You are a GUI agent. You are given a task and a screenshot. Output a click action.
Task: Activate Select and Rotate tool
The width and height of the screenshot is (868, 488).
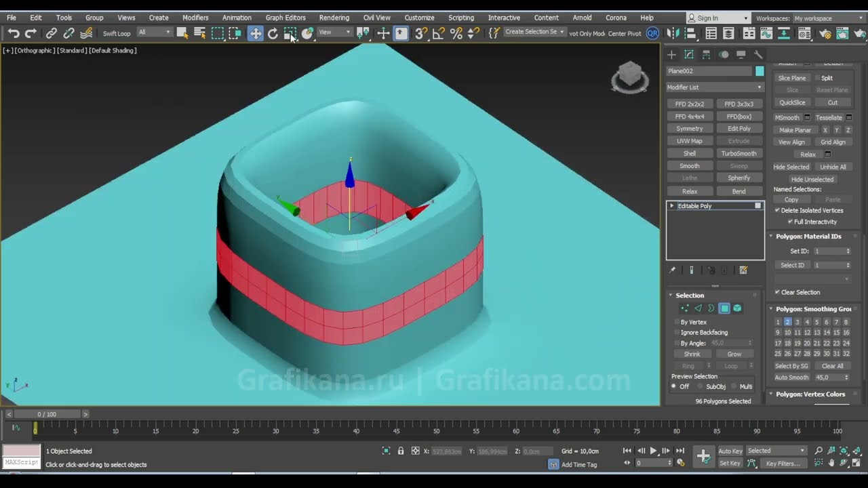click(273, 33)
